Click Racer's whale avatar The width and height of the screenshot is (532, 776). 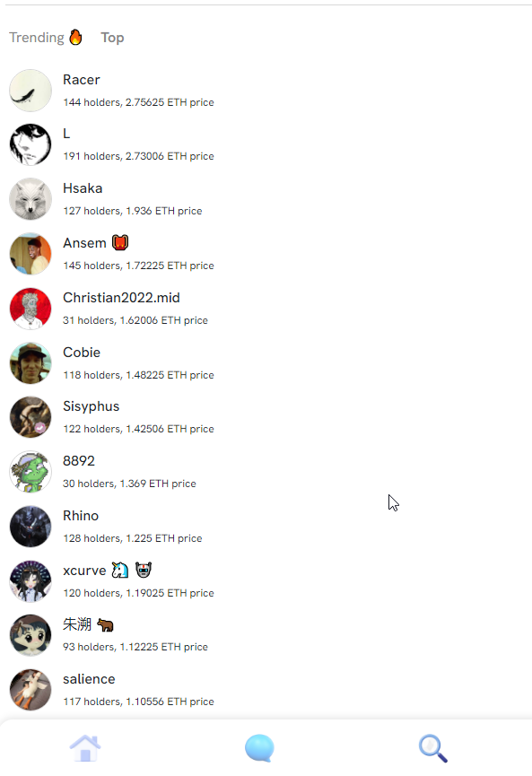click(x=31, y=90)
